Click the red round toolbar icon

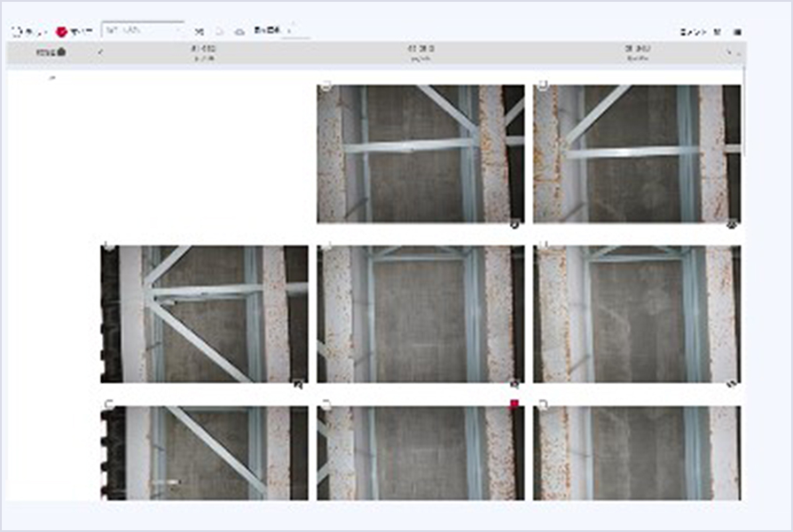pyautogui.click(x=62, y=32)
